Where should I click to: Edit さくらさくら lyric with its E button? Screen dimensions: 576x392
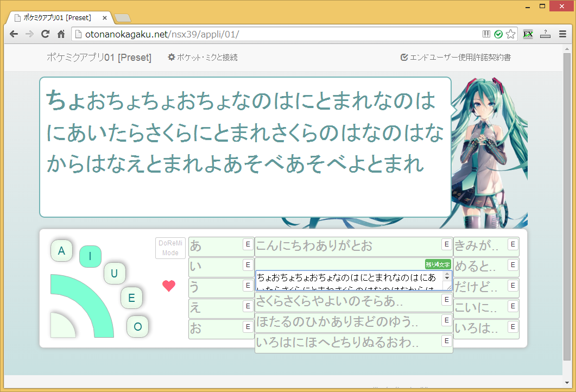[x=447, y=300]
